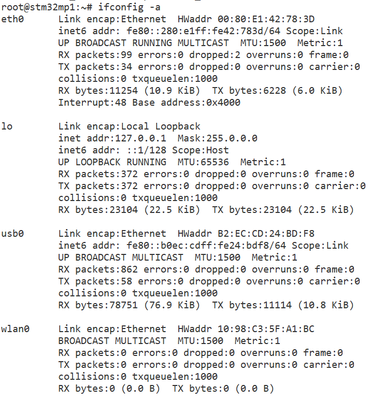Click the loopback inet addr 127.0.0.1

click(x=112, y=138)
